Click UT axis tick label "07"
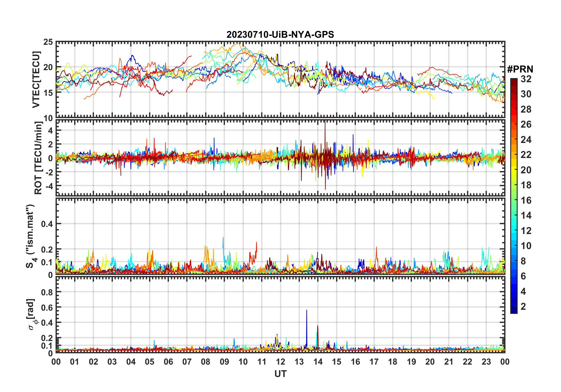 [187, 362]
